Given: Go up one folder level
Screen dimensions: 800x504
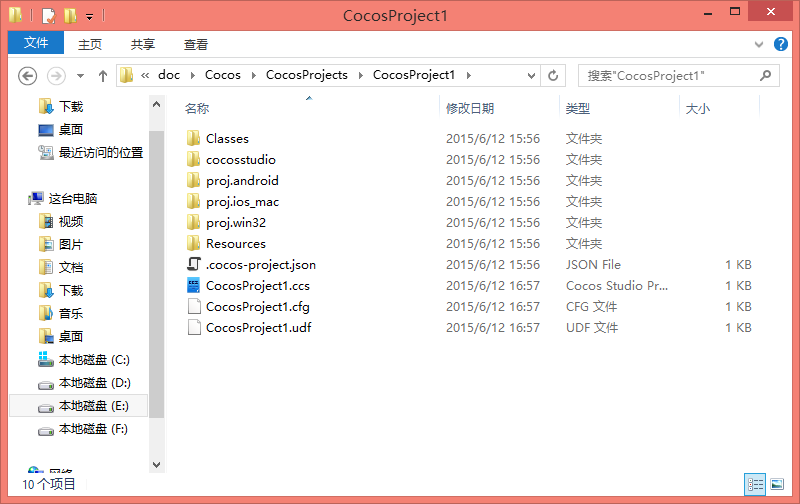Looking at the screenshot, I should (x=103, y=76).
